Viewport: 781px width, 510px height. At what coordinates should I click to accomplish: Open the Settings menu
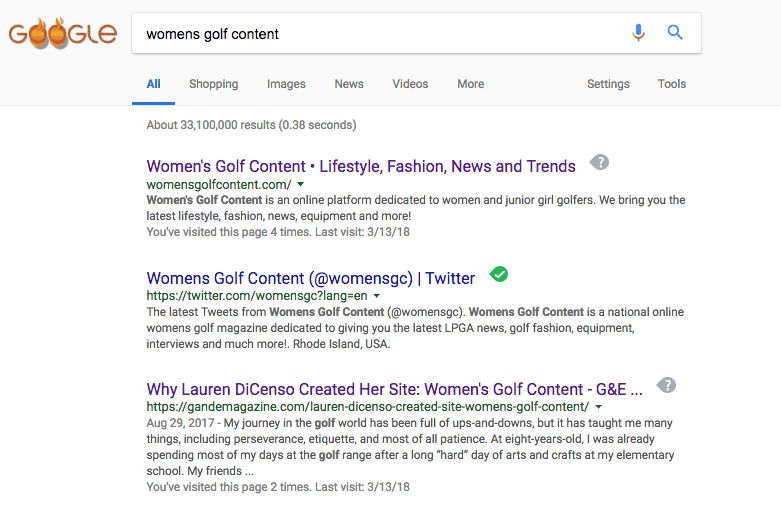click(608, 84)
